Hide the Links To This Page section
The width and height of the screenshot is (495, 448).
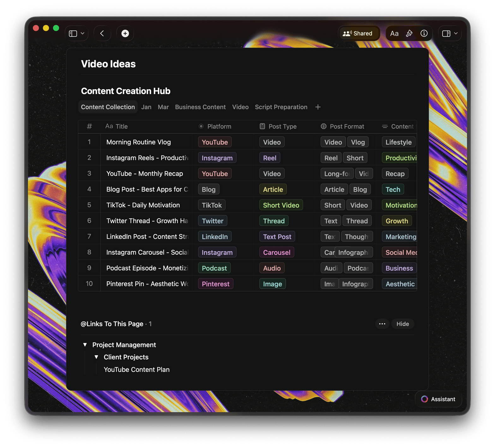pos(403,324)
